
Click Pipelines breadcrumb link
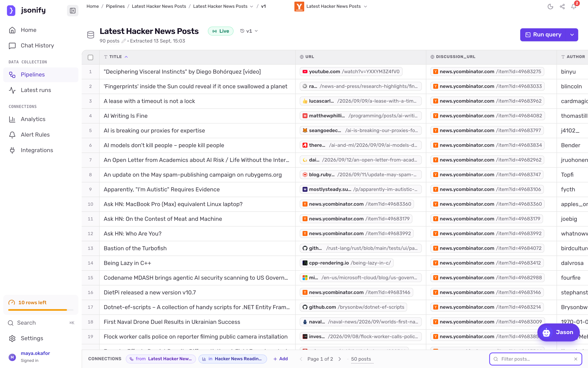(115, 6)
